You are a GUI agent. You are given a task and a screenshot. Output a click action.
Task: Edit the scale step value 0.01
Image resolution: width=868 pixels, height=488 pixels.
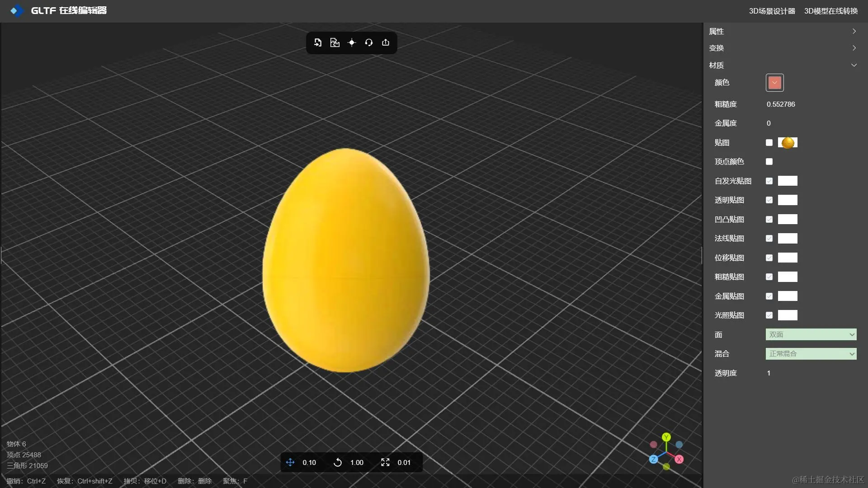(x=404, y=463)
